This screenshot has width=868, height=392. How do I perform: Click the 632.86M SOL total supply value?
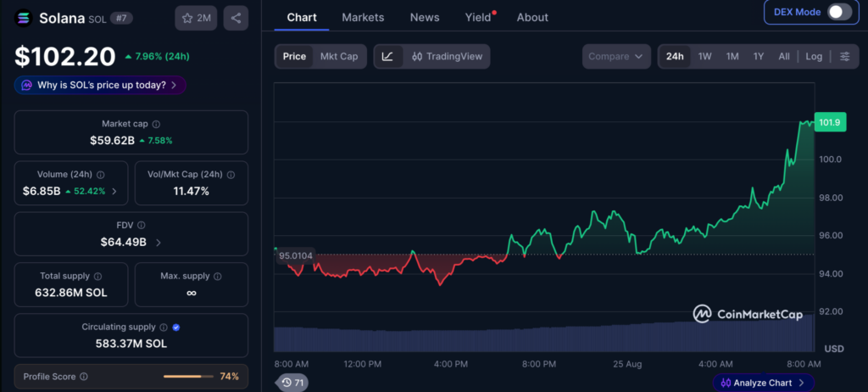(71, 293)
